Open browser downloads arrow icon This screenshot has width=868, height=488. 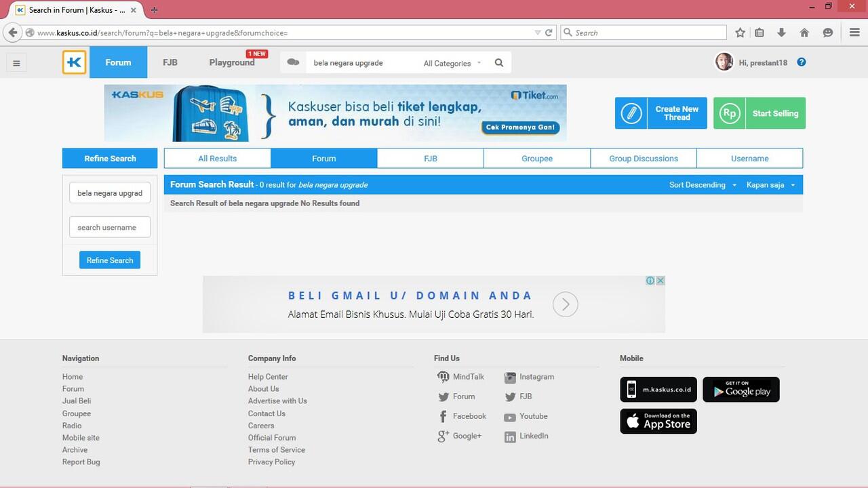click(x=781, y=33)
